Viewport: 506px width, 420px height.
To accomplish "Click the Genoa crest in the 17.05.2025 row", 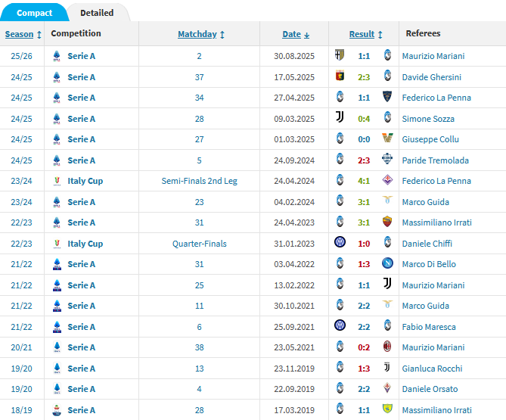I will point(340,76).
